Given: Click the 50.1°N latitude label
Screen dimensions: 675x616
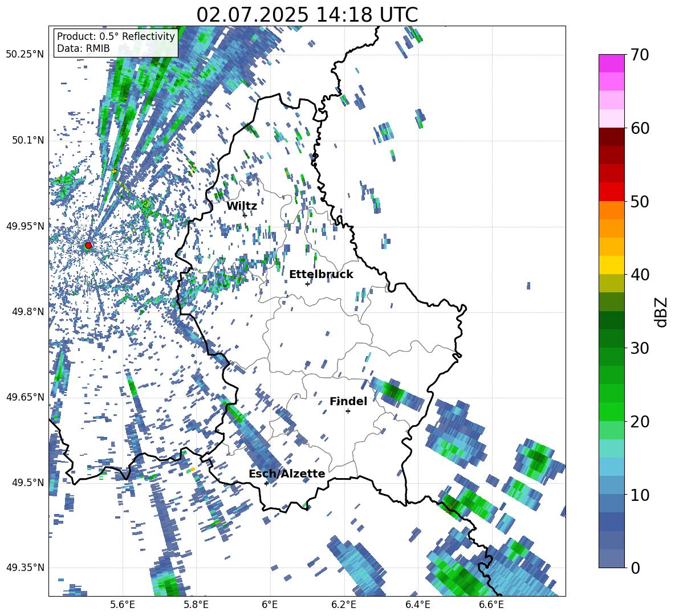Looking at the screenshot, I should pyautogui.click(x=27, y=140).
